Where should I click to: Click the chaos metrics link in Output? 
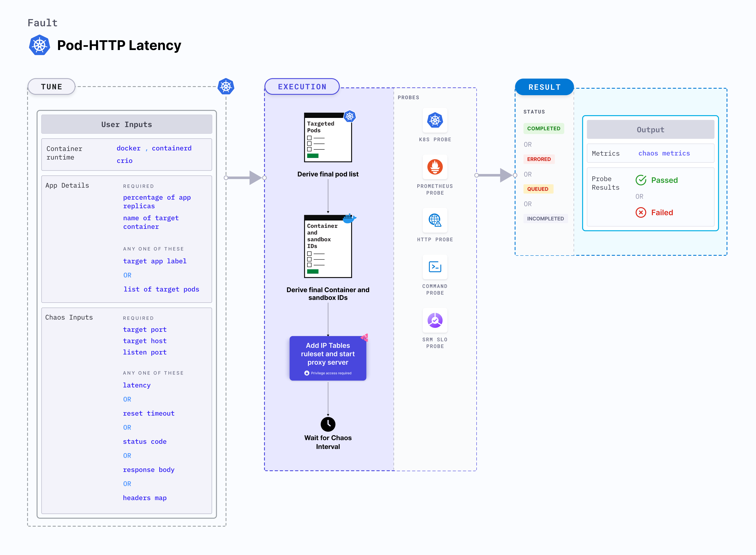click(x=664, y=153)
